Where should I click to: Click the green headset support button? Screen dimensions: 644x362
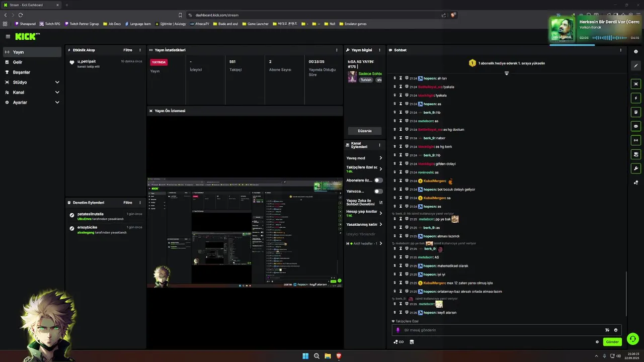(633, 339)
